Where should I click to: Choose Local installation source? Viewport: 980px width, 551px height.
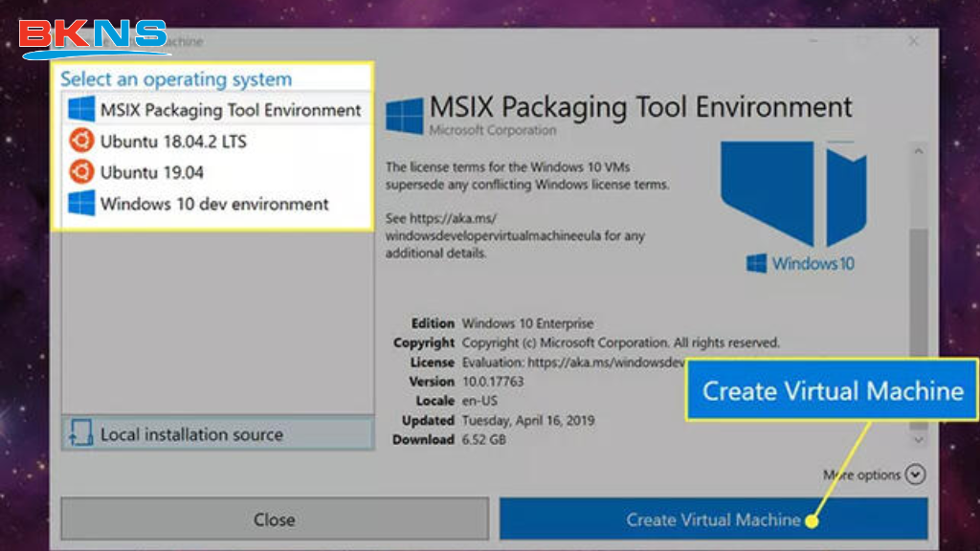click(x=190, y=433)
